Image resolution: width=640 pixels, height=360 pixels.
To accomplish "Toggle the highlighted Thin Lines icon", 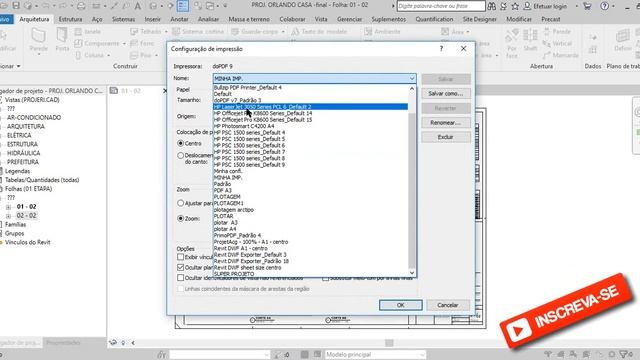I will (x=183, y=6).
